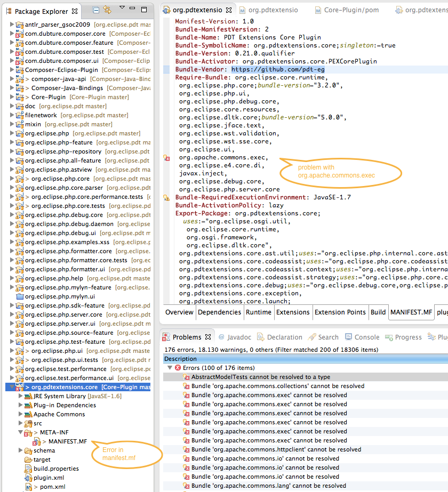
Task: Select plugin.xml file icon
Action: pos(29,478)
